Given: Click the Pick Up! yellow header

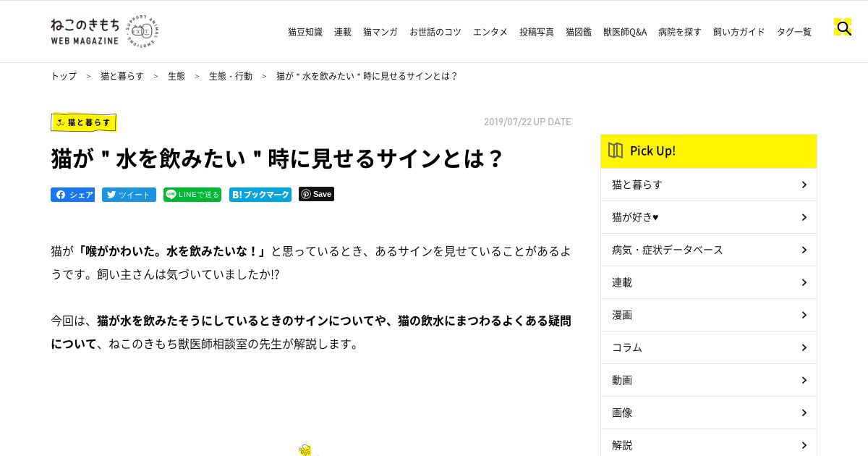Looking at the screenshot, I should tap(709, 151).
